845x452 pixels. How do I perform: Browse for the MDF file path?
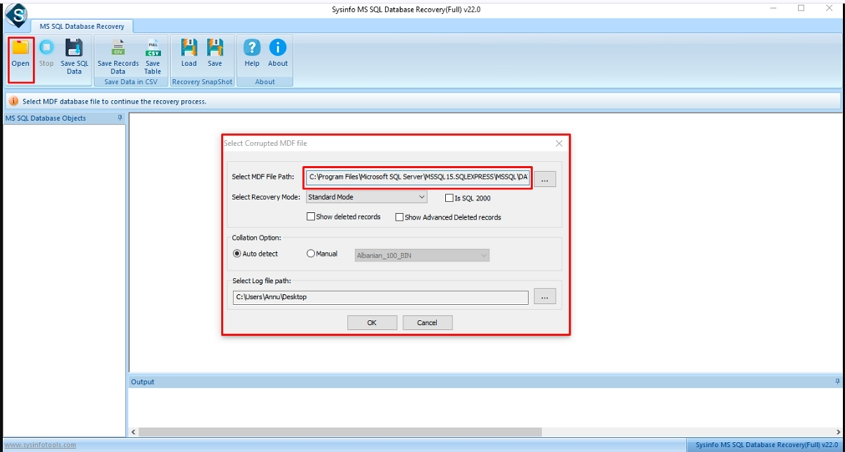[x=544, y=180]
